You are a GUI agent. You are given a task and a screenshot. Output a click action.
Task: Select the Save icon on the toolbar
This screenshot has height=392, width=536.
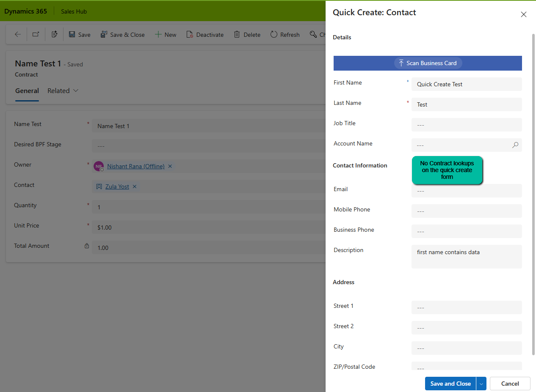[79, 34]
